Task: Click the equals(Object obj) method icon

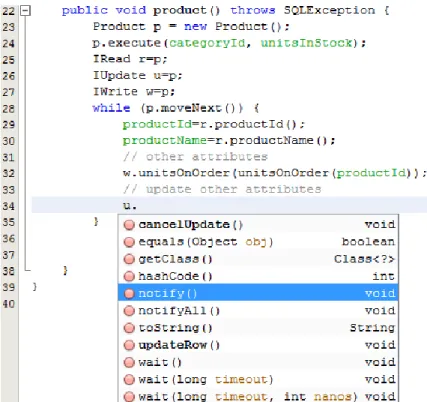Action: (129, 242)
